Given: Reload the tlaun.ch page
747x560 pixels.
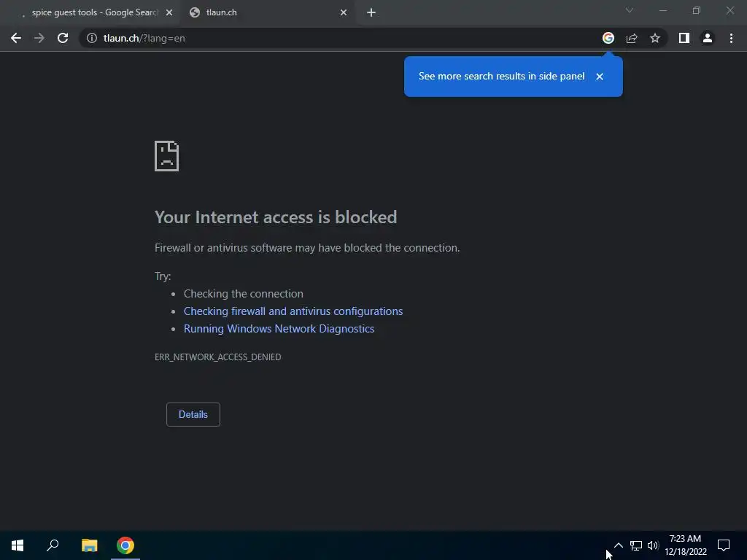Looking at the screenshot, I should [x=63, y=38].
